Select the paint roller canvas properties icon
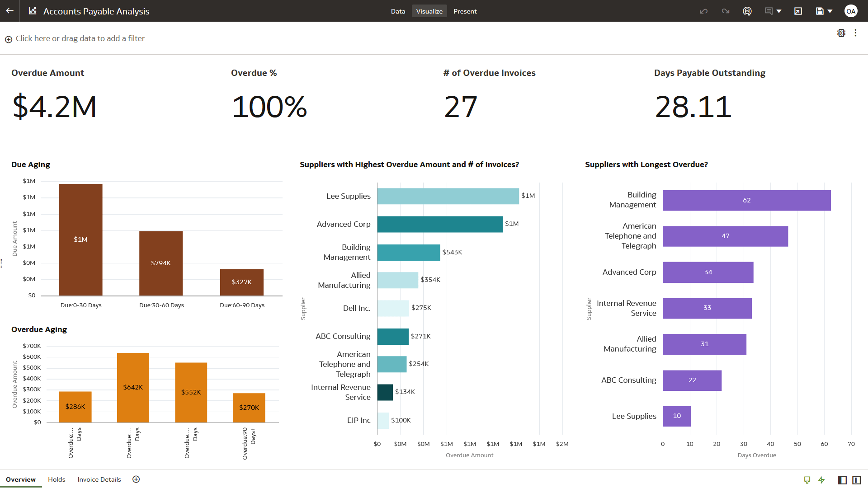This screenshot has height=488, width=868. (x=807, y=480)
